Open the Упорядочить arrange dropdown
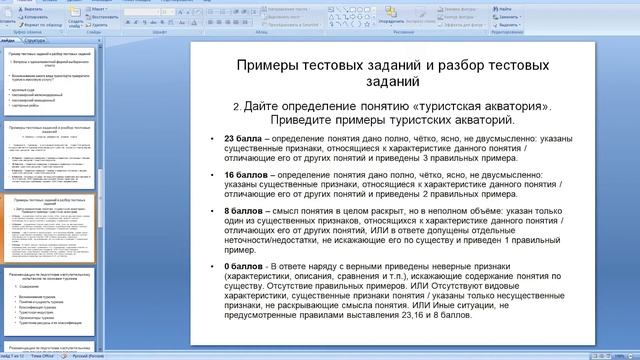The image size is (640, 360). coord(391,16)
